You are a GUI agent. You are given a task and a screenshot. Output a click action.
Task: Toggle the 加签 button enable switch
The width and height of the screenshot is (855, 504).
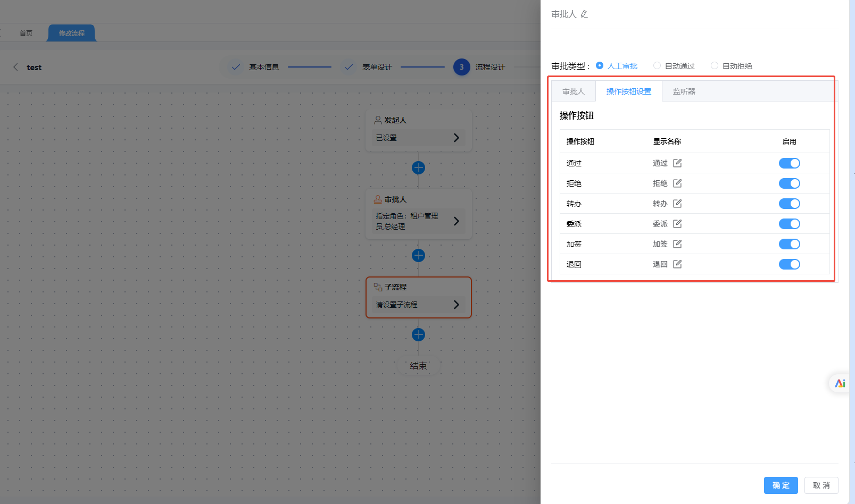[x=790, y=244]
